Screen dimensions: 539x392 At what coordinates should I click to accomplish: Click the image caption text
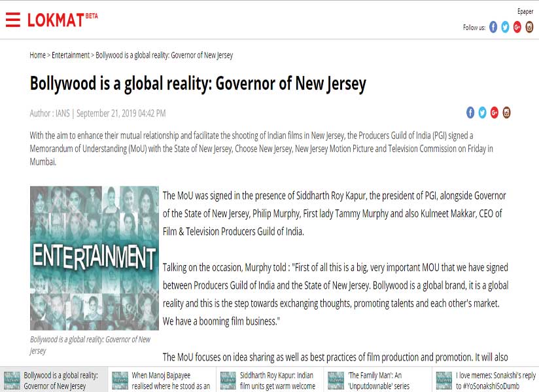[90, 345]
